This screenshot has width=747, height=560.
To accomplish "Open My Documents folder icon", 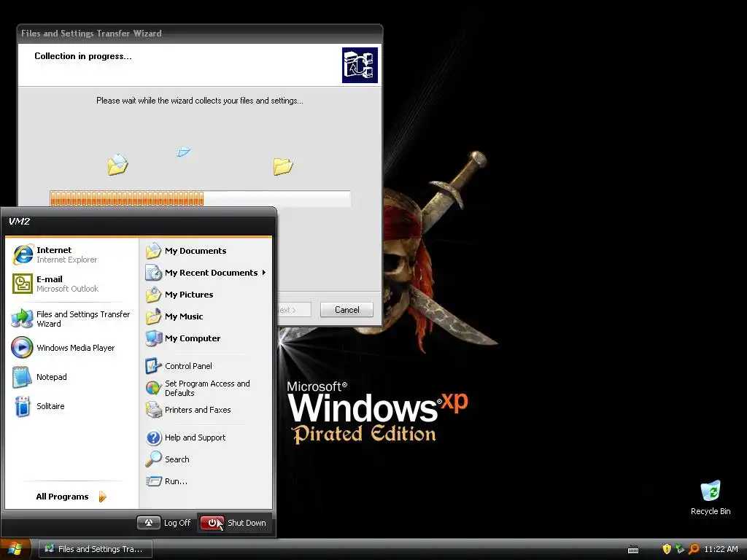I will (x=153, y=251).
